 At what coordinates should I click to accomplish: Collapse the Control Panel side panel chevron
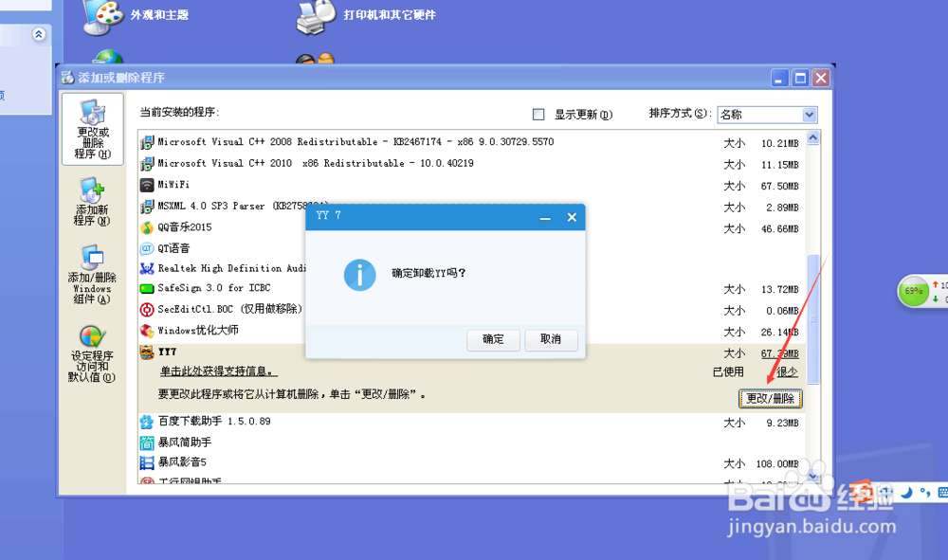click(39, 34)
